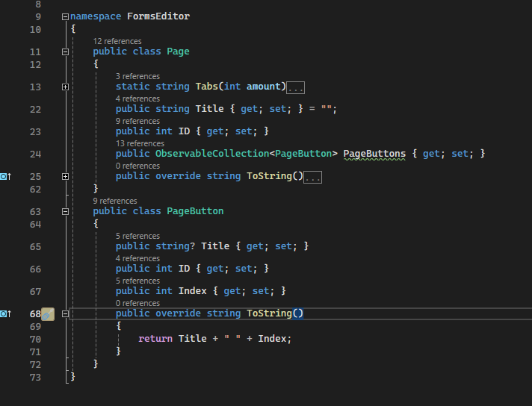Click line number 70 in the margin
532x406 pixels.
point(35,339)
